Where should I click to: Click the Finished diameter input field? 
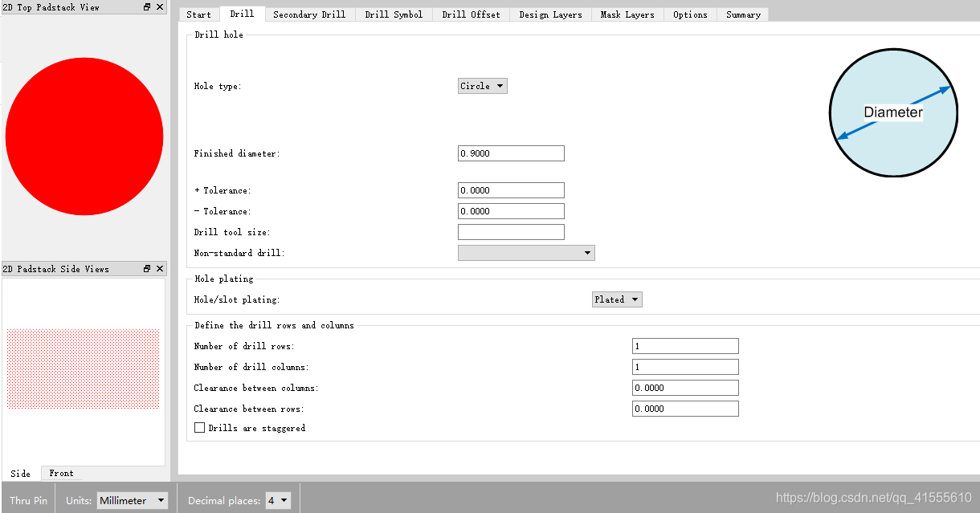(x=511, y=153)
